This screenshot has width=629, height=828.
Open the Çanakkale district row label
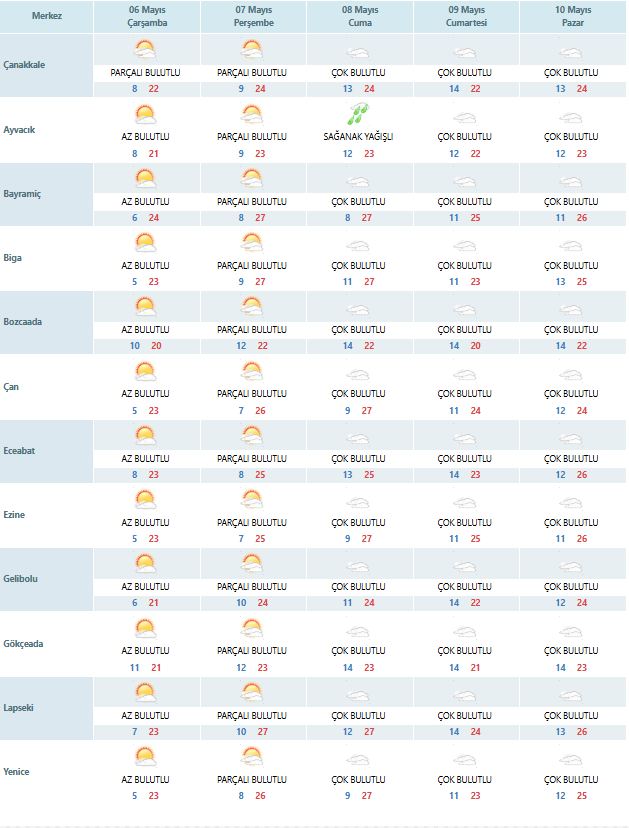tap(24, 65)
